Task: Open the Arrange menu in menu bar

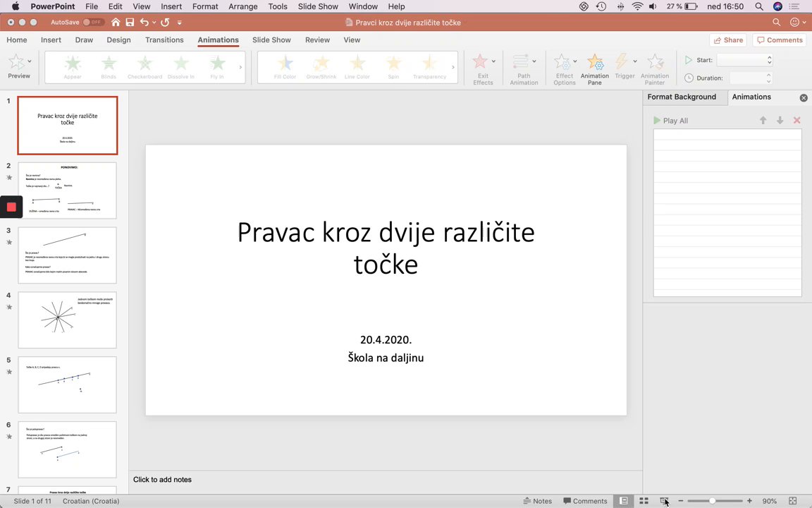Action: pos(243,6)
